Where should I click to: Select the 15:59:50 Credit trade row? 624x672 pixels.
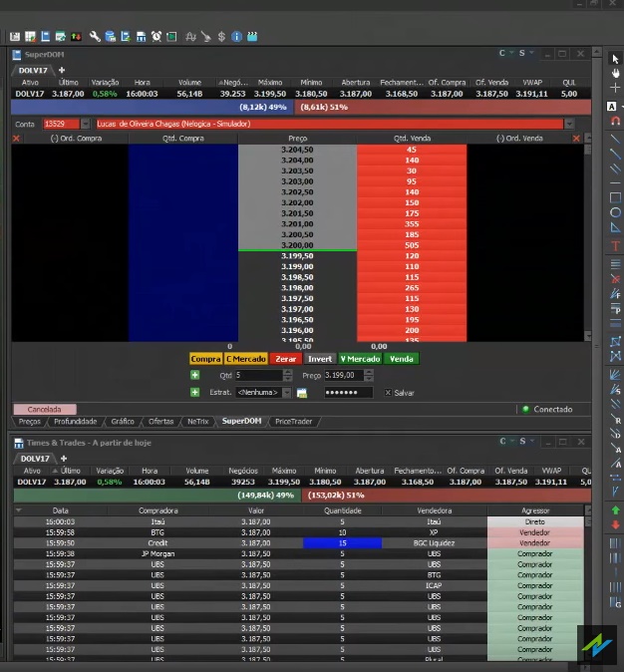298,543
